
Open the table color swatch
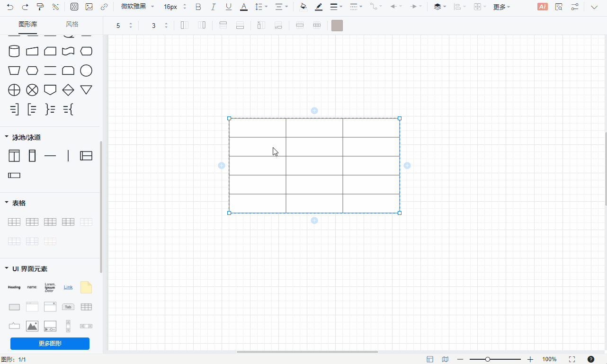(337, 26)
